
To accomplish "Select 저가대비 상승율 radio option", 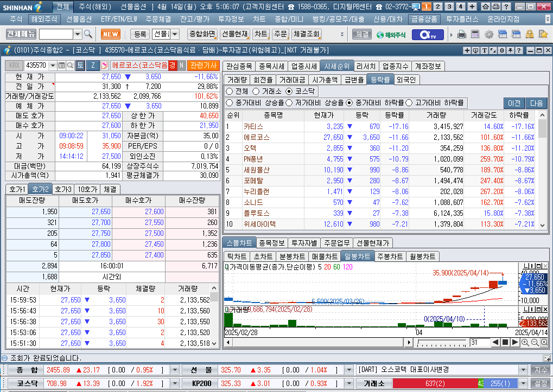I will tap(289, 103).
